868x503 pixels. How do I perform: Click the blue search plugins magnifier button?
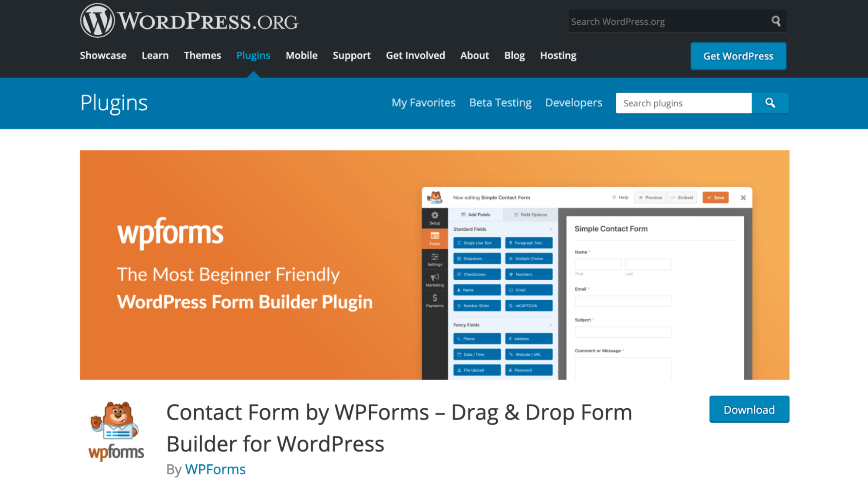[x=770, y=103]
